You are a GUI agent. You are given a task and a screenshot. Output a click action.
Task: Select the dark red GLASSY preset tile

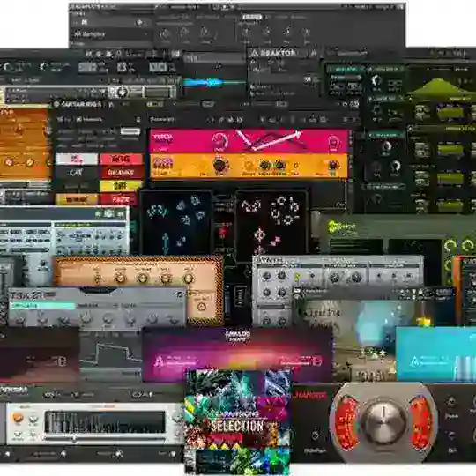121,172
